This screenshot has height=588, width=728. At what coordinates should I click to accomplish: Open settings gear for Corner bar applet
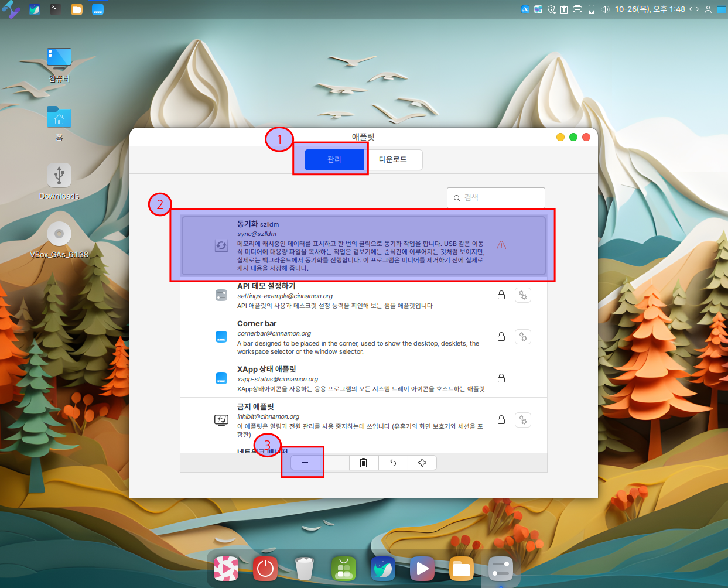522,337
